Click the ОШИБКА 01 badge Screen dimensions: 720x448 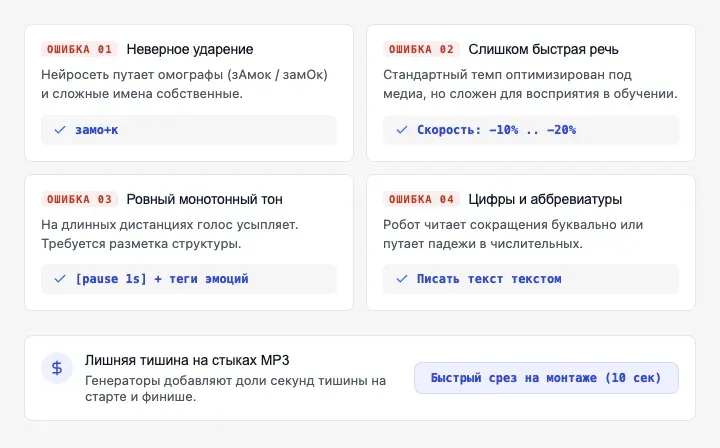point(79,49)
